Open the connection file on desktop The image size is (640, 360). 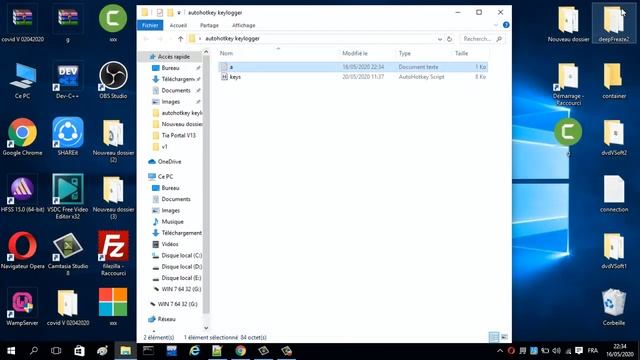click(x=614, y=194)
